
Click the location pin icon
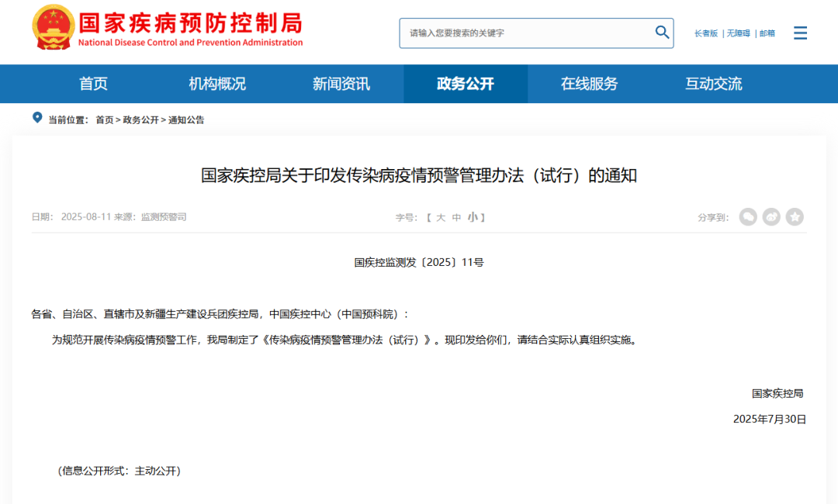pos(37,117)
